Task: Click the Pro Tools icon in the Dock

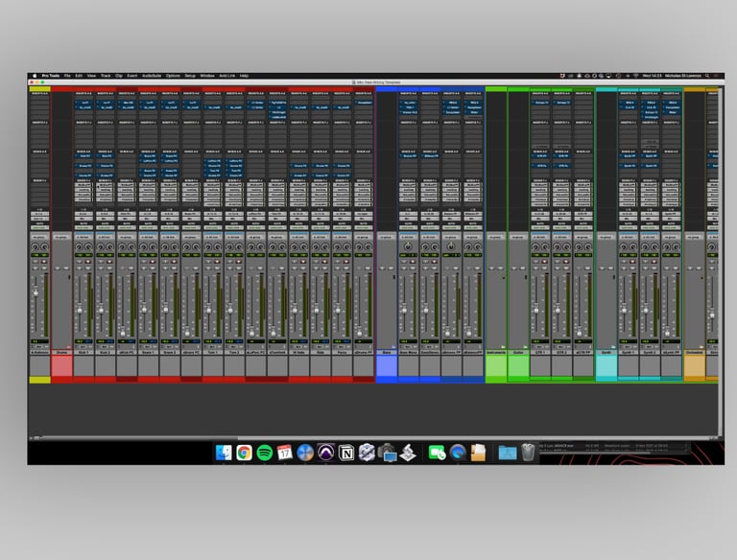Action: click(x=325, y=453)
